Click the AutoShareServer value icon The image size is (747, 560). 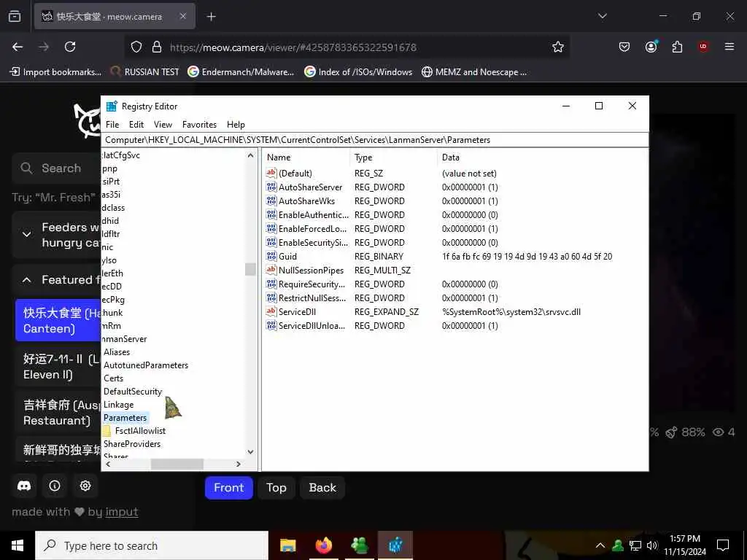271,187
